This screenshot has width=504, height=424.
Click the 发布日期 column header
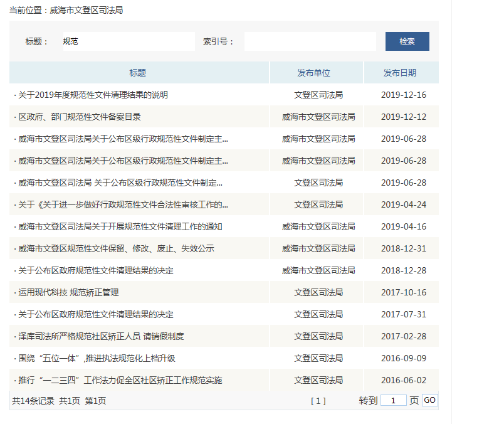(401, 72)
